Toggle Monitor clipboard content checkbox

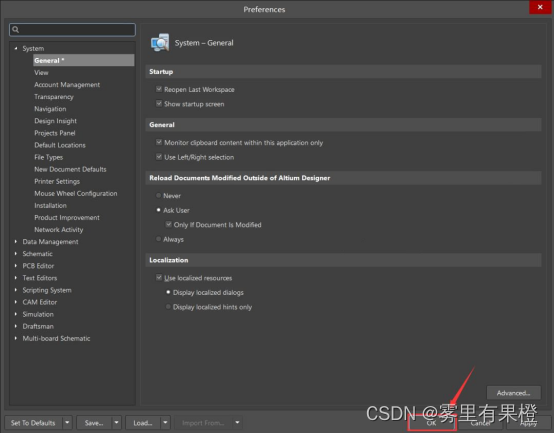click(x=159, y=142)
